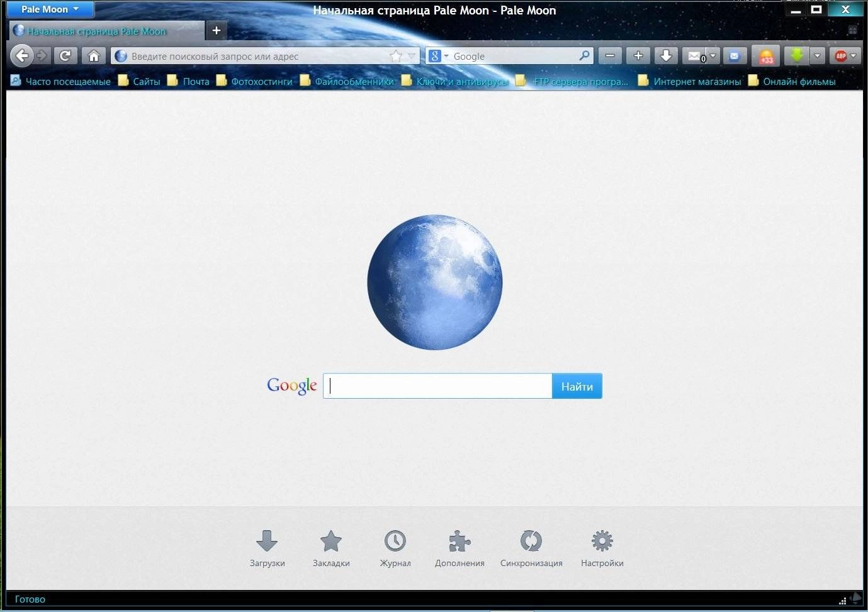868x612 pixels.
Task: Open Закладки from the start page
Action: (x=331, y=548)
